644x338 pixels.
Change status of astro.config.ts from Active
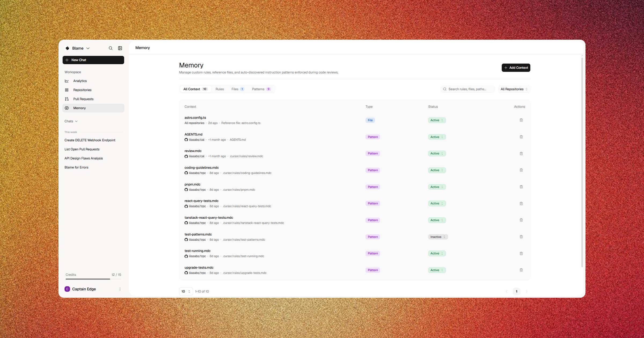point(437,120)
